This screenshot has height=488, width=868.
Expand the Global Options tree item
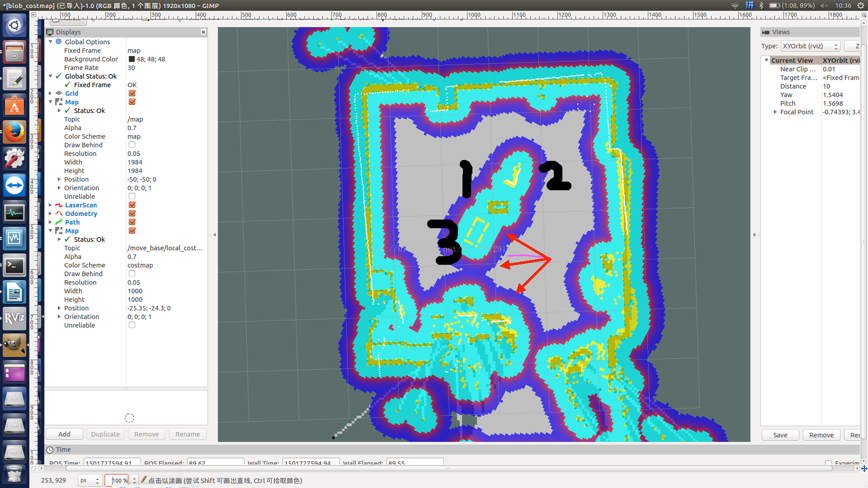click(51, 41)
